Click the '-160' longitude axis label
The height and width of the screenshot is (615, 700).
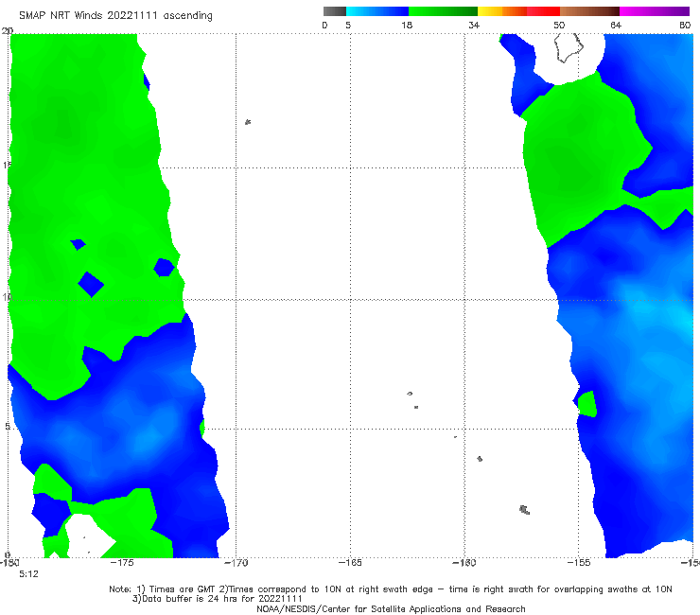click(x=464, y=563)
